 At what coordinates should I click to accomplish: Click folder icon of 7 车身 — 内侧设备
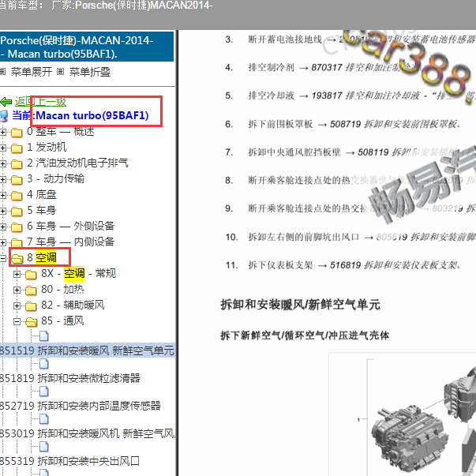click(17, 243)
